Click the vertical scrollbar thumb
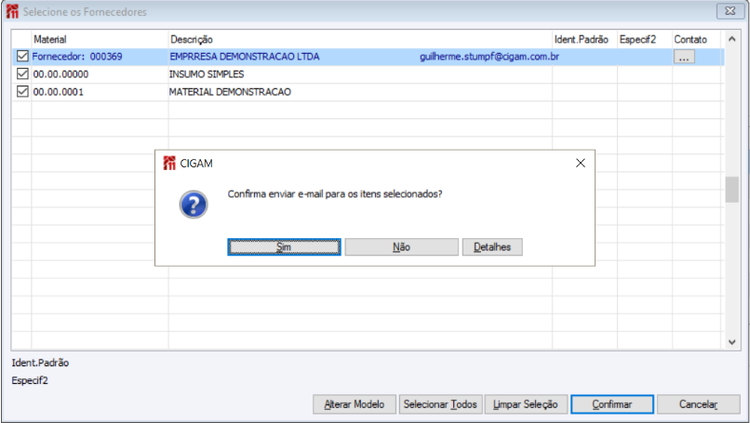Screen dimensions: 750x423 (732, 189)
